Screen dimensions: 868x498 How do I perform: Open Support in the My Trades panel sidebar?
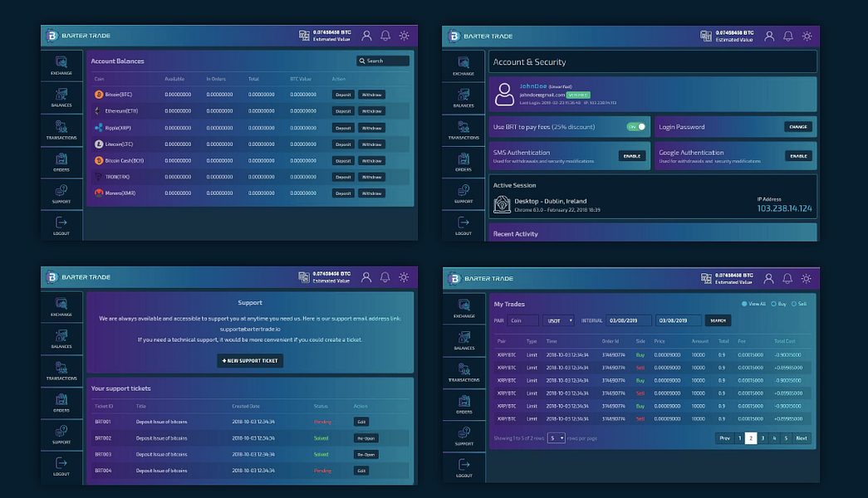click(x=464, y=436)
